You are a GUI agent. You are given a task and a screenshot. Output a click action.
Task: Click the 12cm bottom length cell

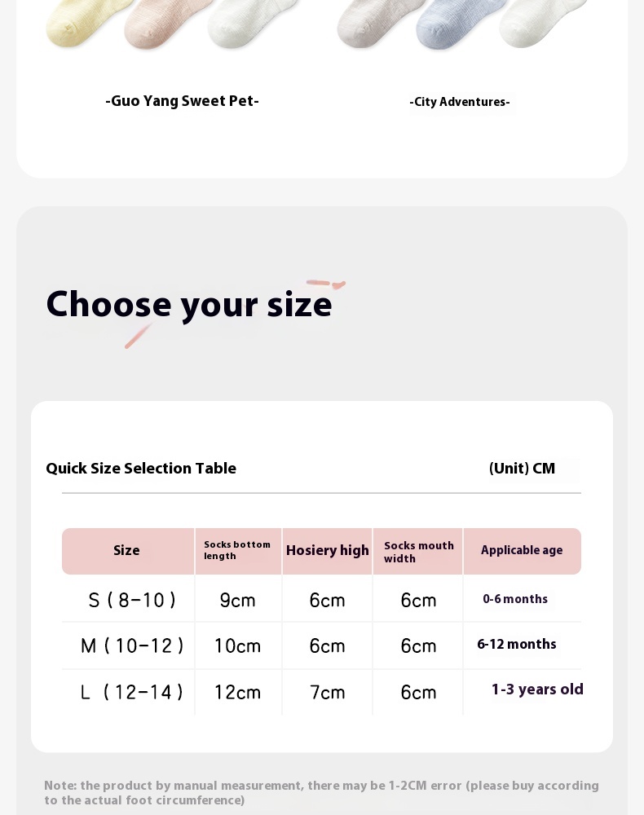(x=237, y=693)
